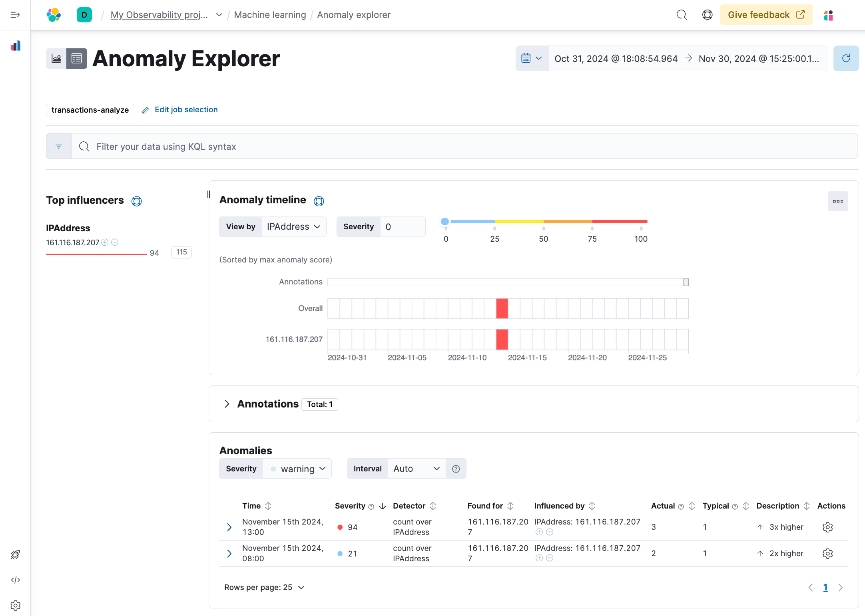Image resolution: width=865 pixels, height=616 pixels.
Task: Focus the KQL filter input
Action: tap(464, 147)
